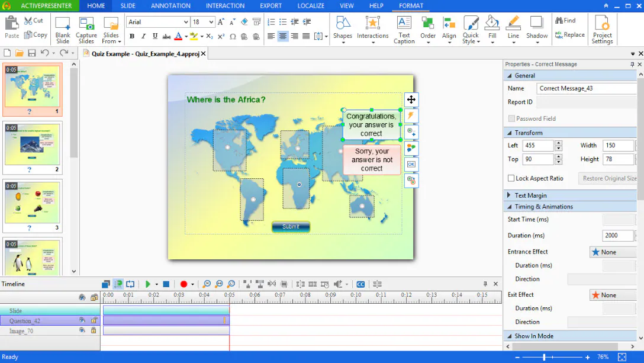Start recording with the red record button
The height and width of the screenshot is (363, 644).
183,284
